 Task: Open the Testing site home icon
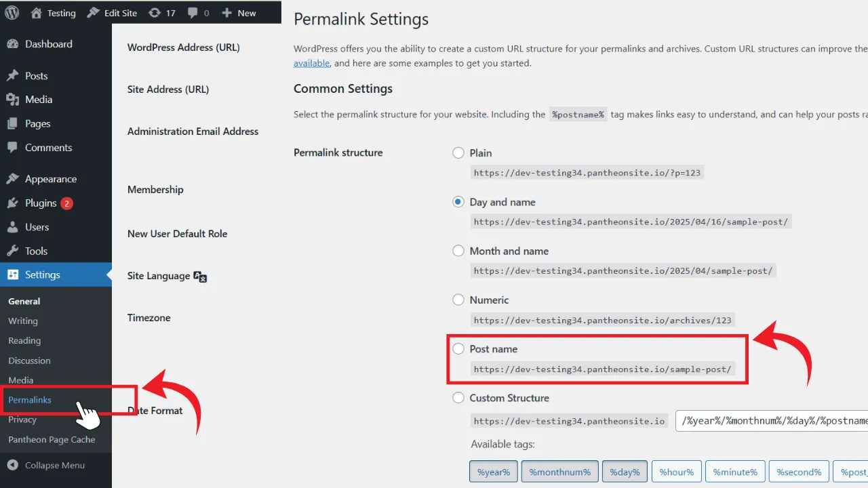click(37, 12)
